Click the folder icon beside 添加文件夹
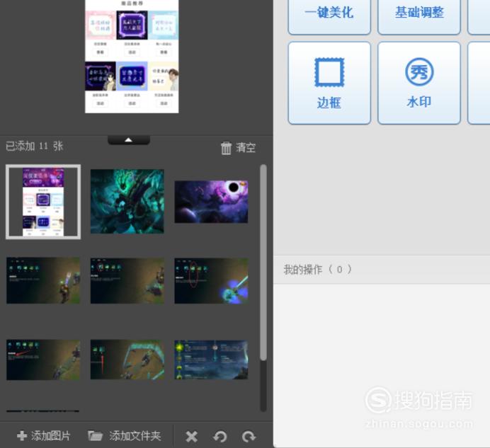 (x=96, y=435)
